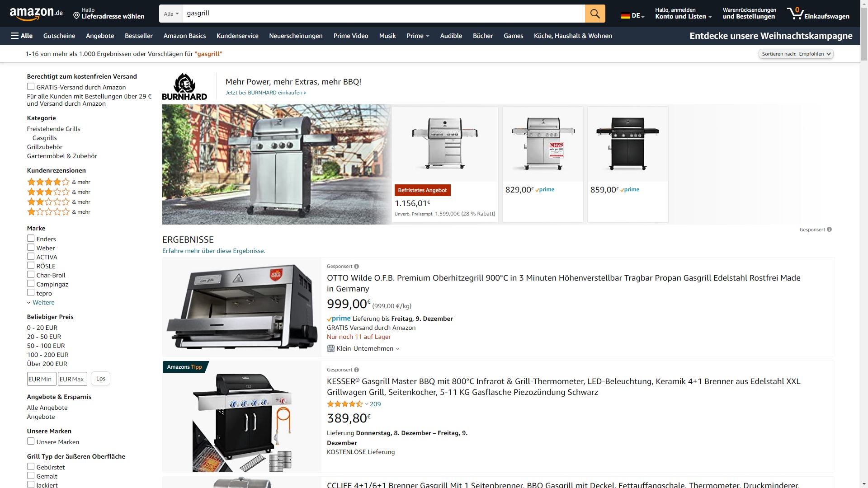Open the Alle search category dropdown
This screenshot has width=868, height=488.
[x=171, y=14]
